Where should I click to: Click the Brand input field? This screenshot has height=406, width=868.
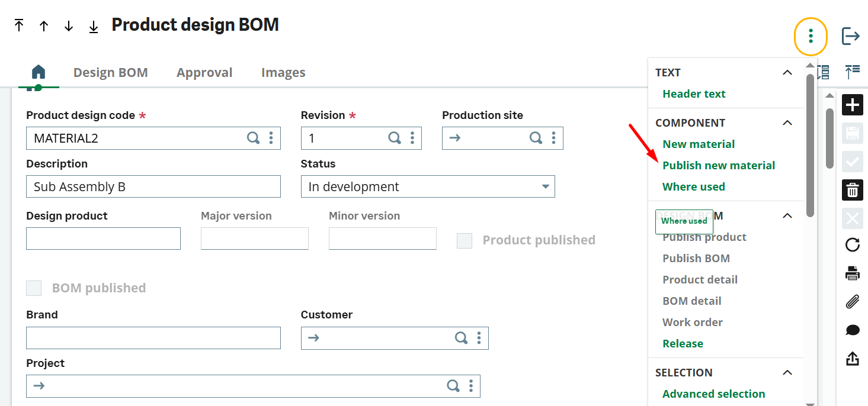coord(153,338)
